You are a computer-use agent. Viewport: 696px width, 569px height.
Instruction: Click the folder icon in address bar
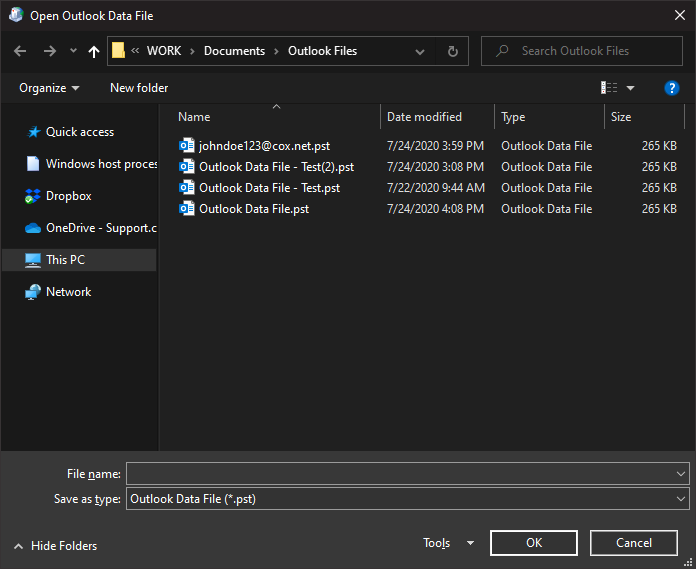118,50
